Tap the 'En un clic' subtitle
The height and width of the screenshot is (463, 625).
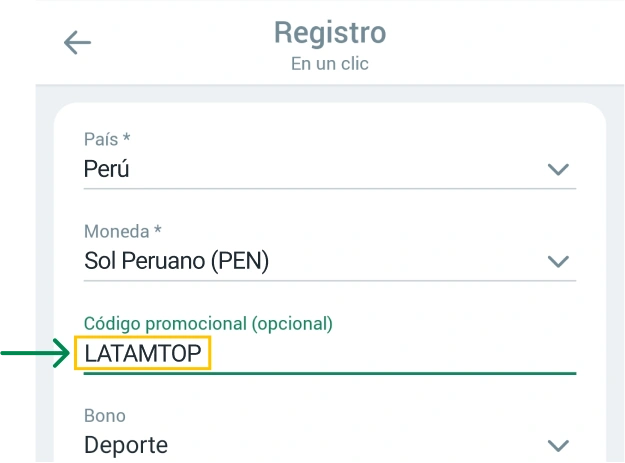(x=330, y=64)
